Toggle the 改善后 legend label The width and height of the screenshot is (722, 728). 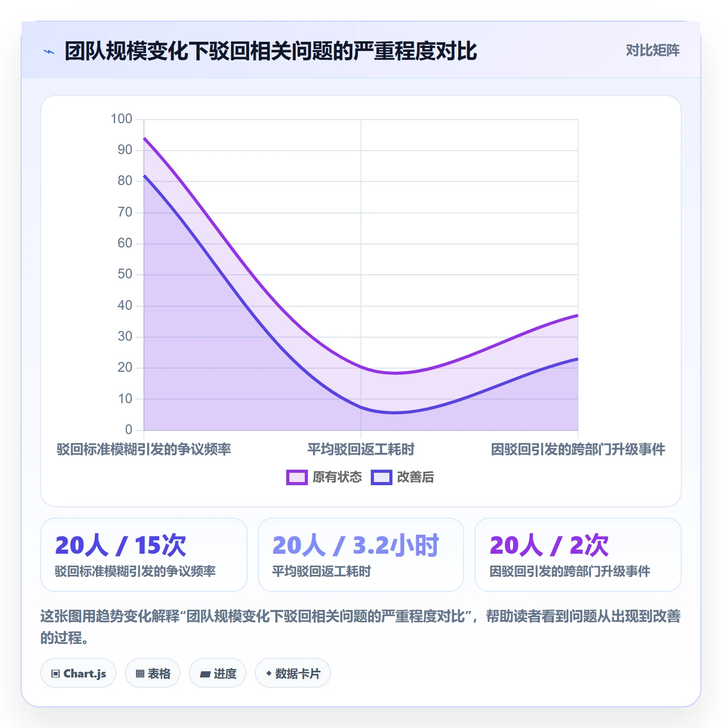pyautogui.click(x=416, y=477)
